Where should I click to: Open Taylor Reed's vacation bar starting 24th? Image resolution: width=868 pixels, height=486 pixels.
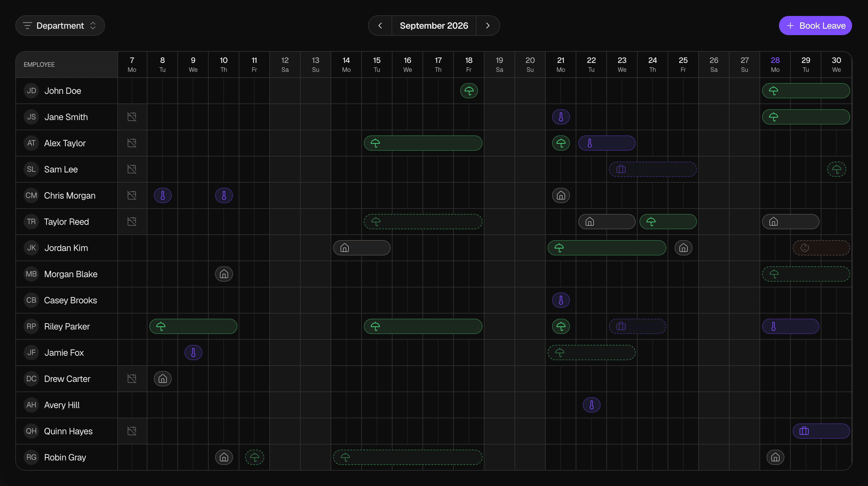point(668,222)
